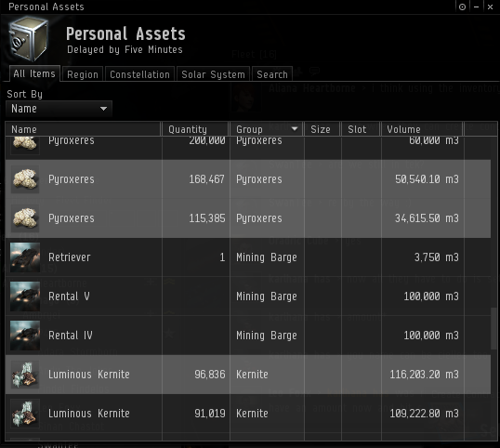Select the Retriever Mining Barge row
Image resolution: width=500 pixels, height=448 pixels.
pyautogui.click(x=248, y=257)
